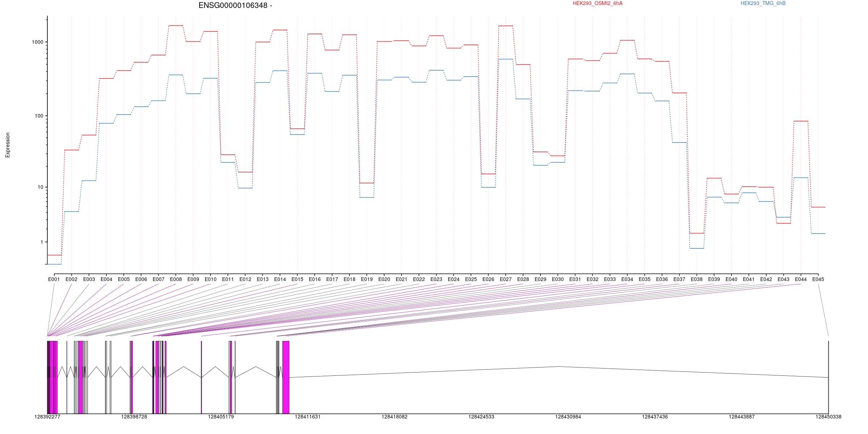Click genomic coordinate 128398728
Image resolution: width=868 pixels, height=434 pixels.
pos(134,417)
